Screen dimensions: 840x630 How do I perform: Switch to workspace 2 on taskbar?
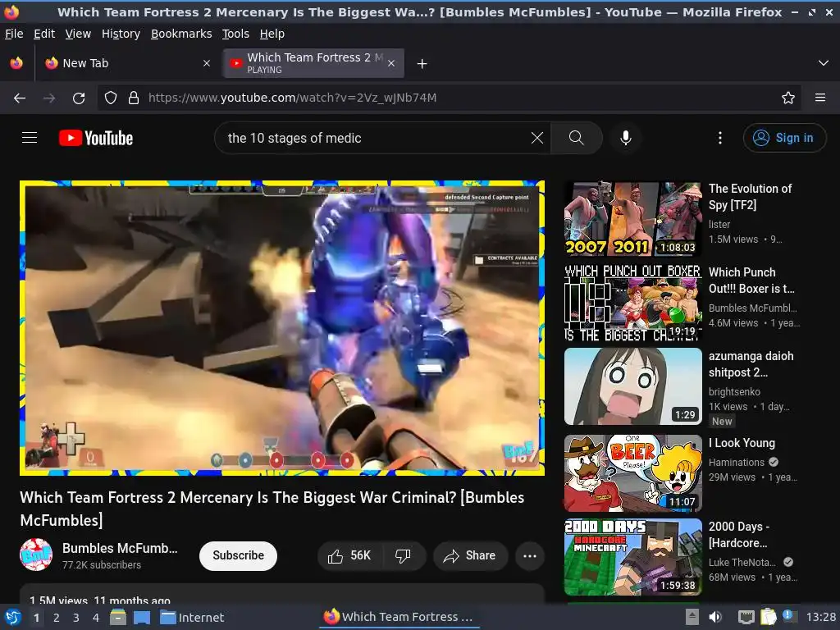click(x=57, y=618)
